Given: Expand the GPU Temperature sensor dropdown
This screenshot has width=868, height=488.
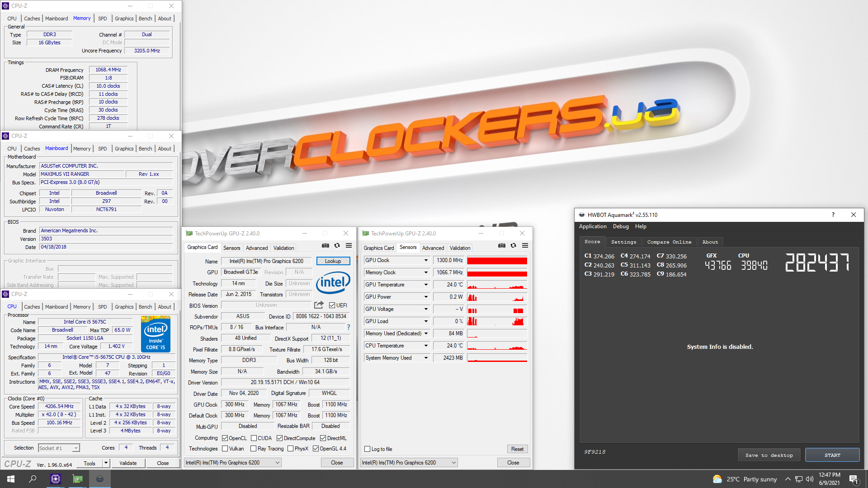Looking at the screenshot, I should [426, 285].
